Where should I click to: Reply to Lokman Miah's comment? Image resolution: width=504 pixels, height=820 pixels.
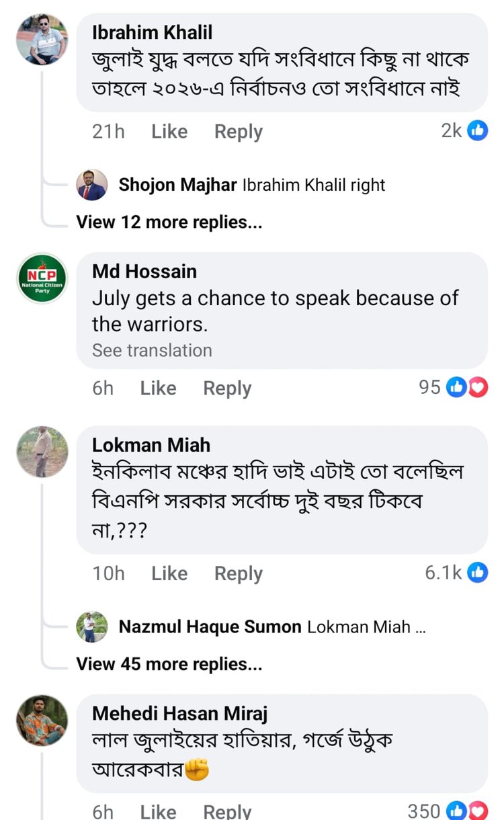pos(238,573)
